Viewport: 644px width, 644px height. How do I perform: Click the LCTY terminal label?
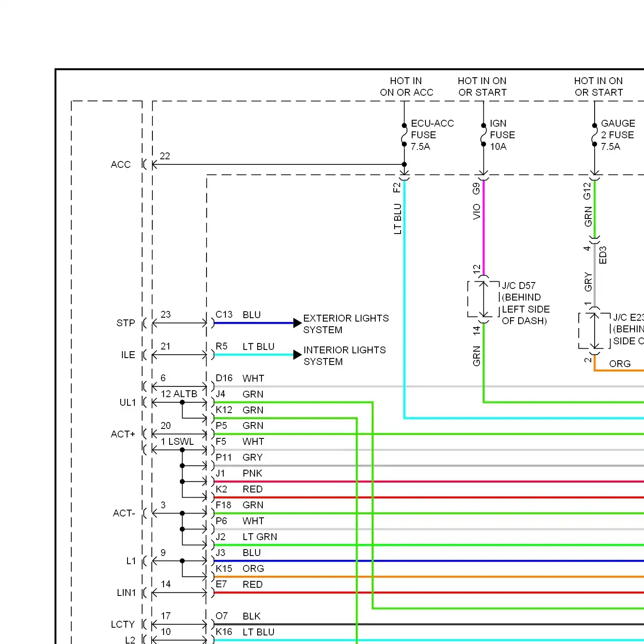(x=123, y=624)
